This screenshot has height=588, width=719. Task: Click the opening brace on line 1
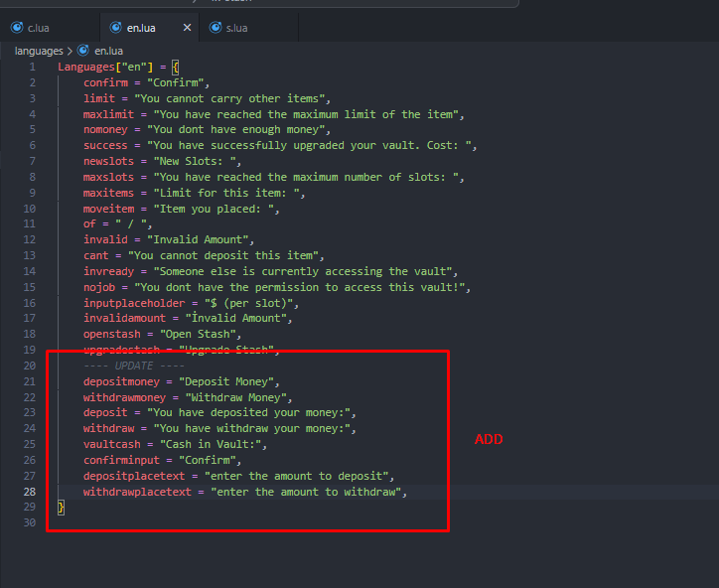tap(175, 68)
